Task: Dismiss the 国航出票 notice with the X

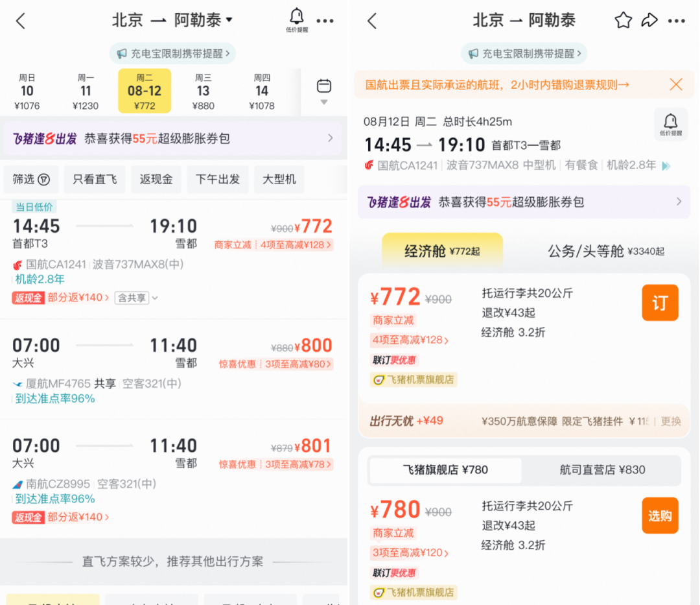Action: (676, 84)
